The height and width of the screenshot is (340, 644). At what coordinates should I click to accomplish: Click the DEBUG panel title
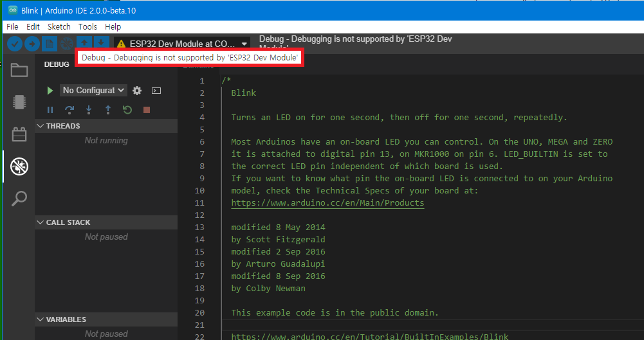coord(57,65)
